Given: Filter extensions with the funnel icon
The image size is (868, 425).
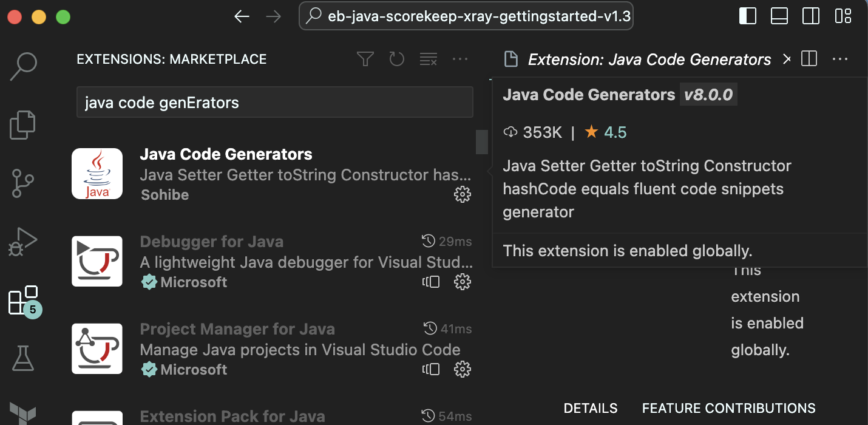Looking at the screenshot, I should [365, 59].
